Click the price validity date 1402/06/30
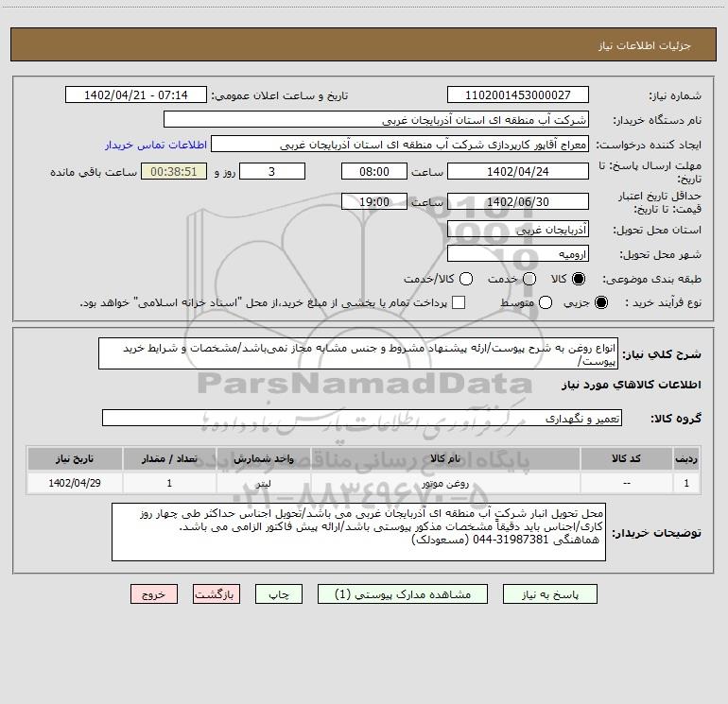 tap(518, 201)
